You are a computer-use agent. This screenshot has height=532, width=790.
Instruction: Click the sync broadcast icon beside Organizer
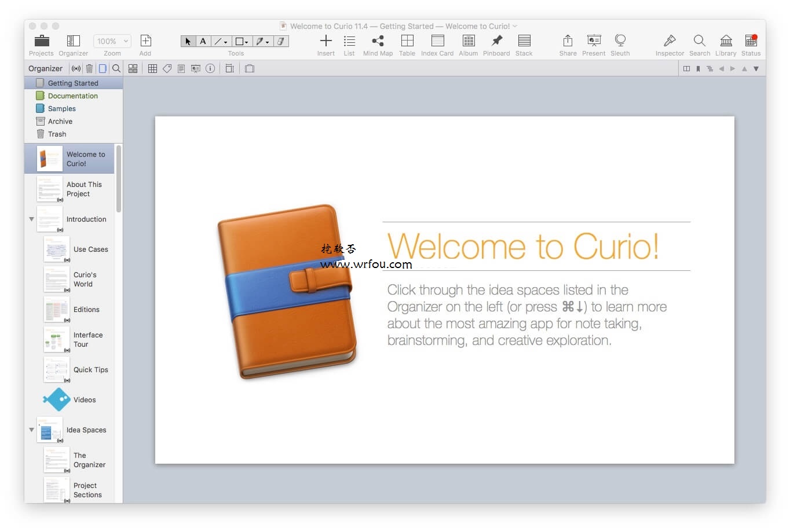pyautogui.click(x=76, y=68)
